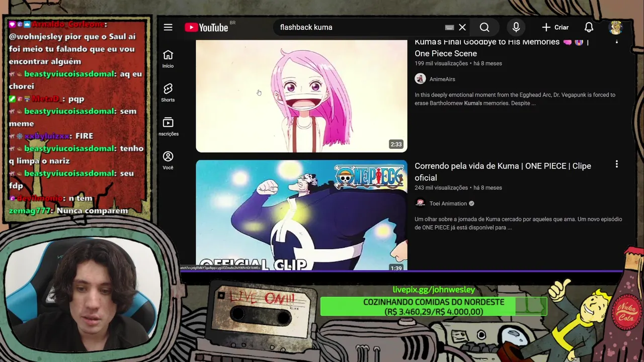Image resolution: width=644 pixels, height=362 pixels.
Task: Open the account avatar menu
Action: pyautogui.click(x=616, y=27)
